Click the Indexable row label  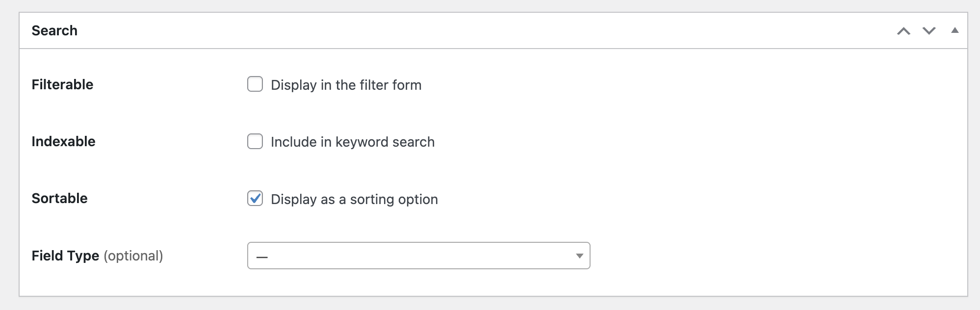click(63, 141)
